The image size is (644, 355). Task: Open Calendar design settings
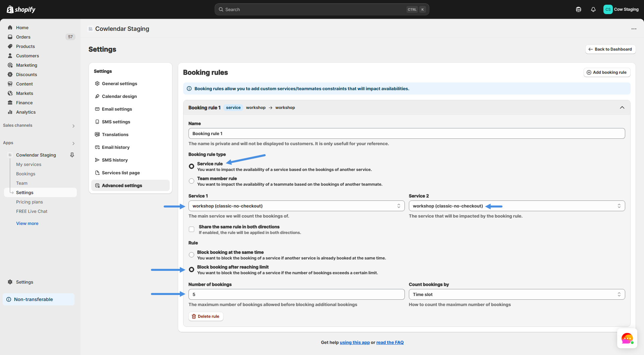(119, 96)
